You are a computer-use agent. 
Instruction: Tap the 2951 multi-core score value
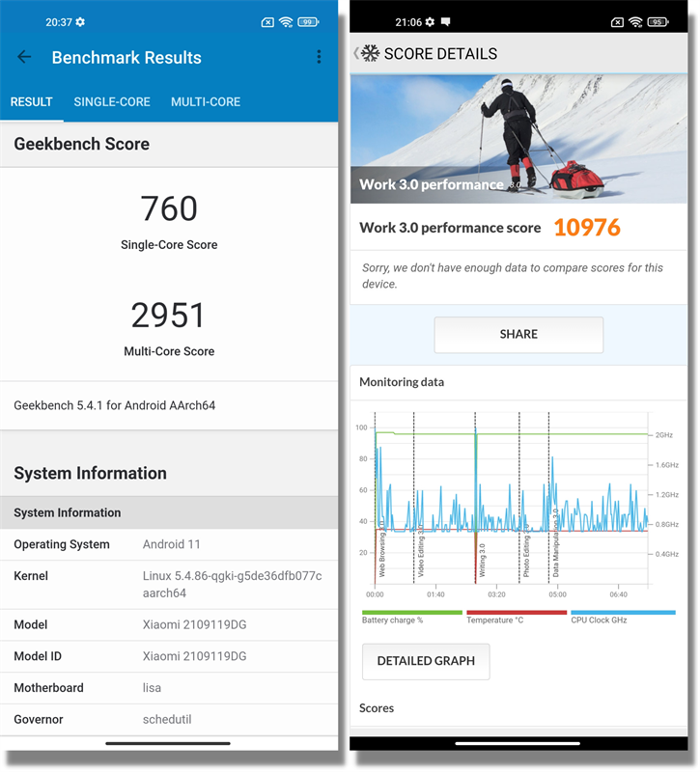click(168, 316)
